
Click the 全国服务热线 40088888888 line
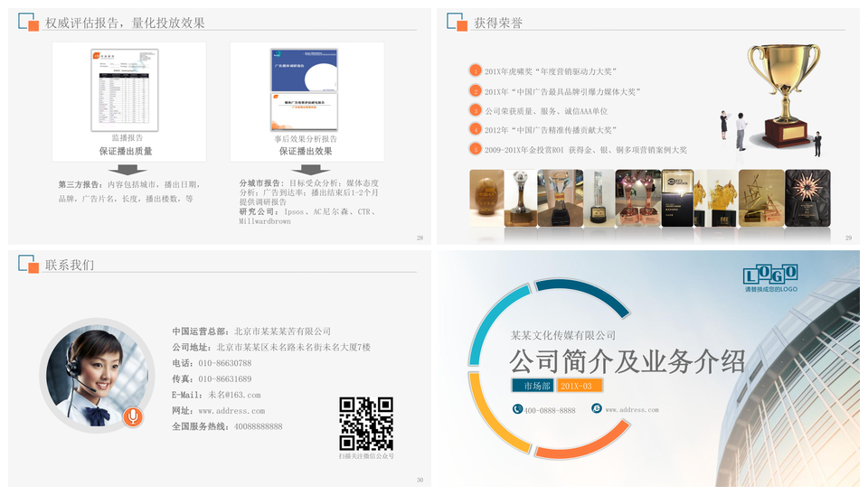click(x=227, y=426)
